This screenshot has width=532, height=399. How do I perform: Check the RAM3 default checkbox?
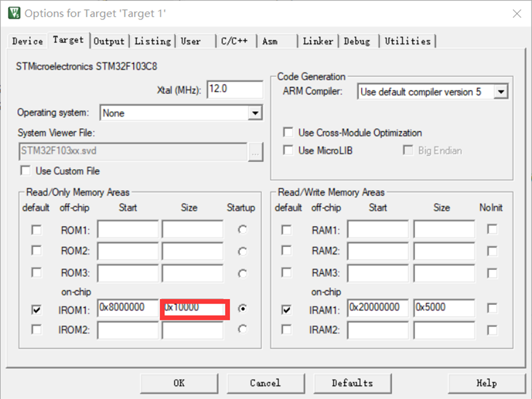point(287,272)
